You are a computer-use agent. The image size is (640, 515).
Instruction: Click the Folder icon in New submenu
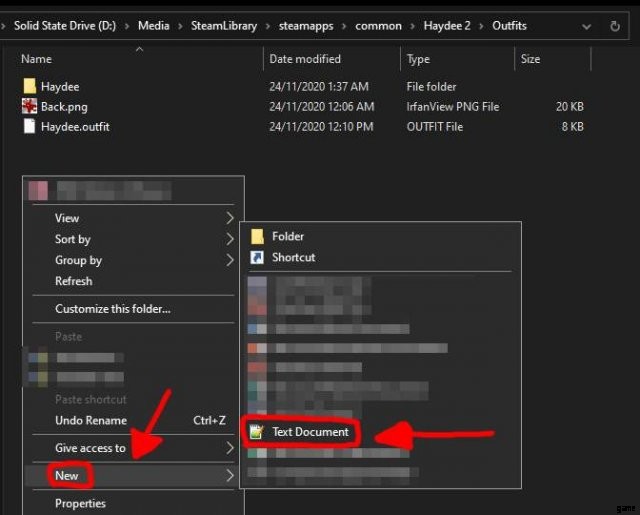click(257, 237)
